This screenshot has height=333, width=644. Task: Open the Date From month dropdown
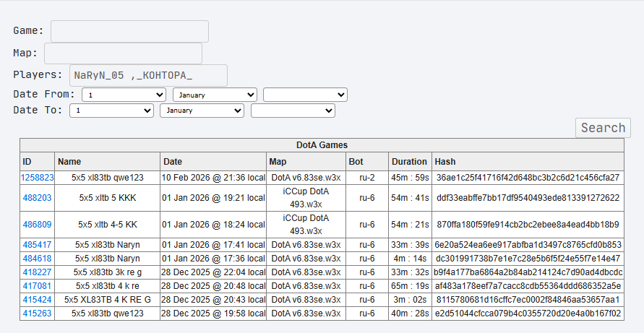point(215,95)
